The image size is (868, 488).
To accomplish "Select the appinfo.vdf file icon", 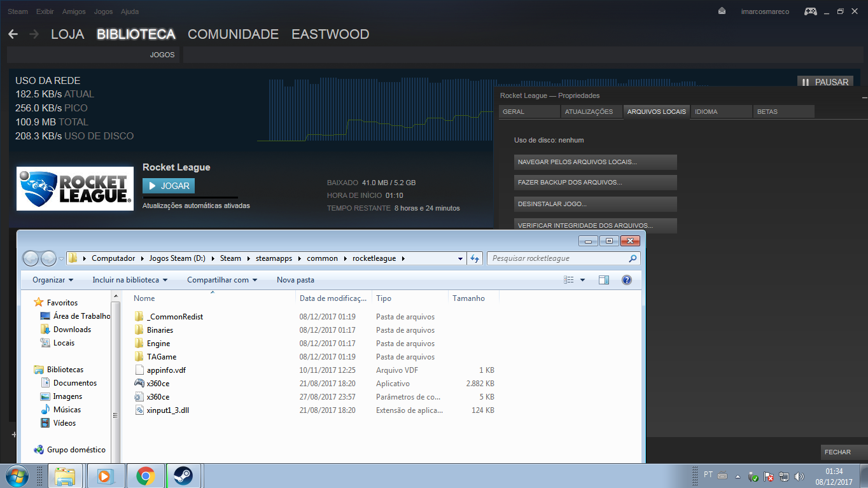I will (x=140, y=370).
